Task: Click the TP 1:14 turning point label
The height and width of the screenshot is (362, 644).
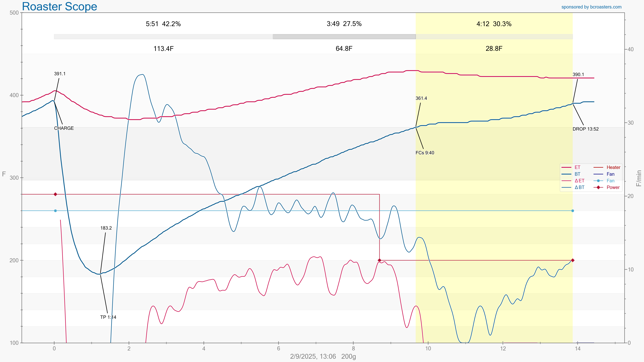Action: [108, 317]
